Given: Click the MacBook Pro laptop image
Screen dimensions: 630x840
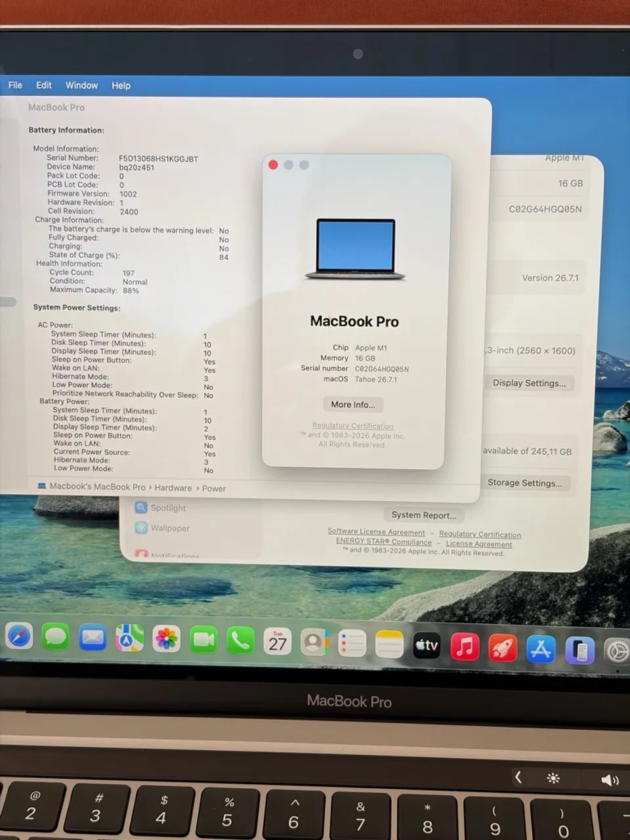Looking at the screenshot, I should pos(354,249).
